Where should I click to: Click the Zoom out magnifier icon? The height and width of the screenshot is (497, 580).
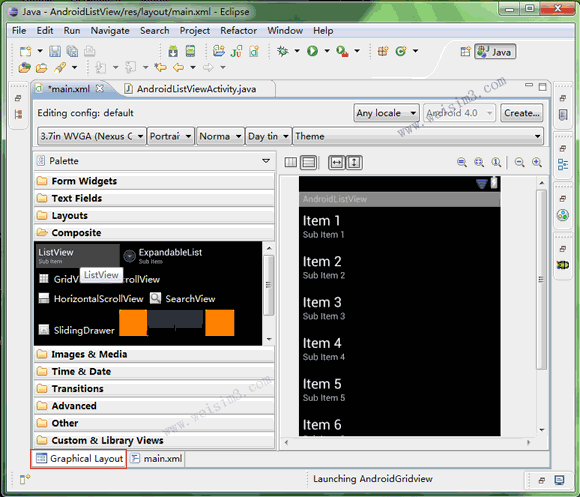point(520,162)
